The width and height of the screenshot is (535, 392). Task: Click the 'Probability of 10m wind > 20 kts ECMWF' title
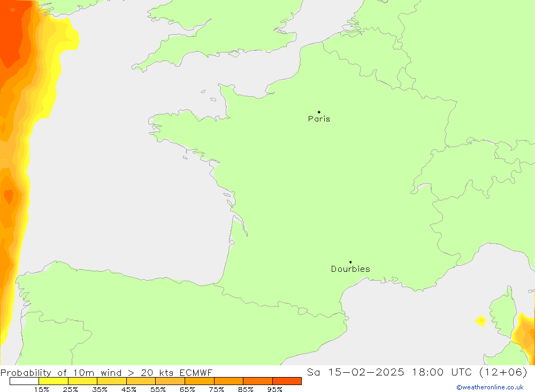coord(106,373)
